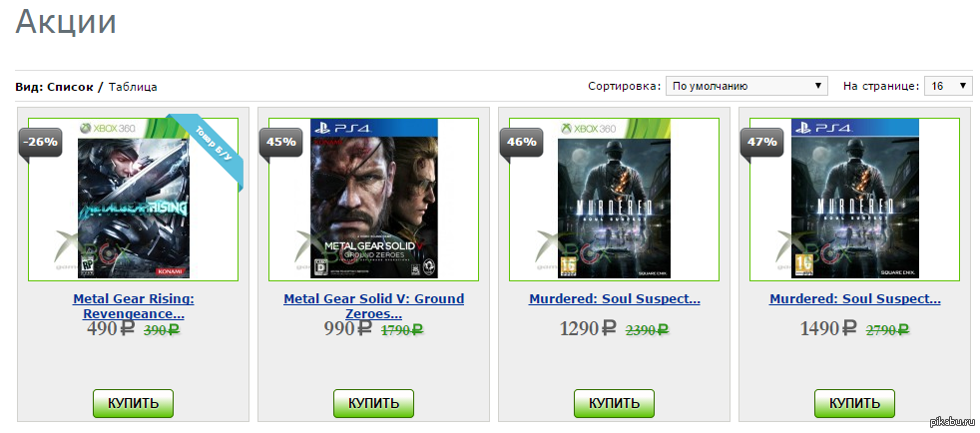This screenshot has width=980, height=433.
Task: Open the Сортировка dropdown
Action: pos(746,86)
